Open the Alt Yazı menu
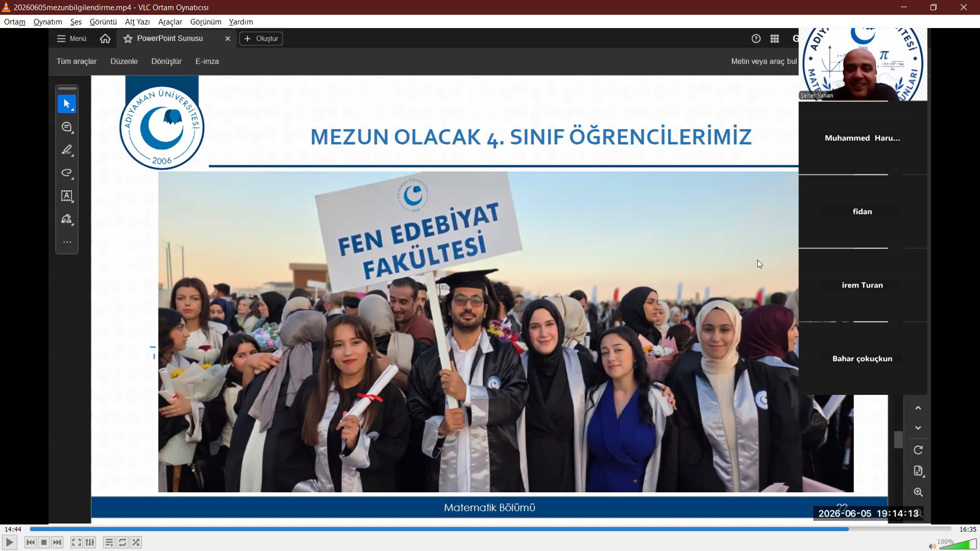 click(137, 22)
